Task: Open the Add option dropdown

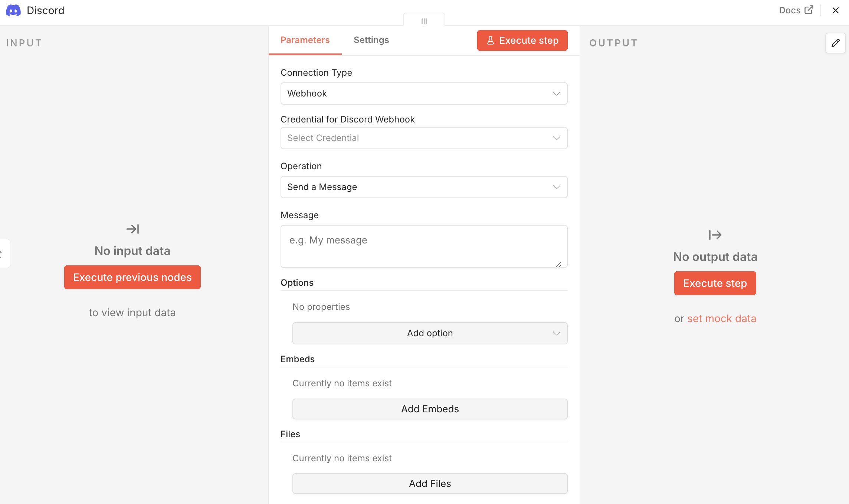Action: point(430,333)
